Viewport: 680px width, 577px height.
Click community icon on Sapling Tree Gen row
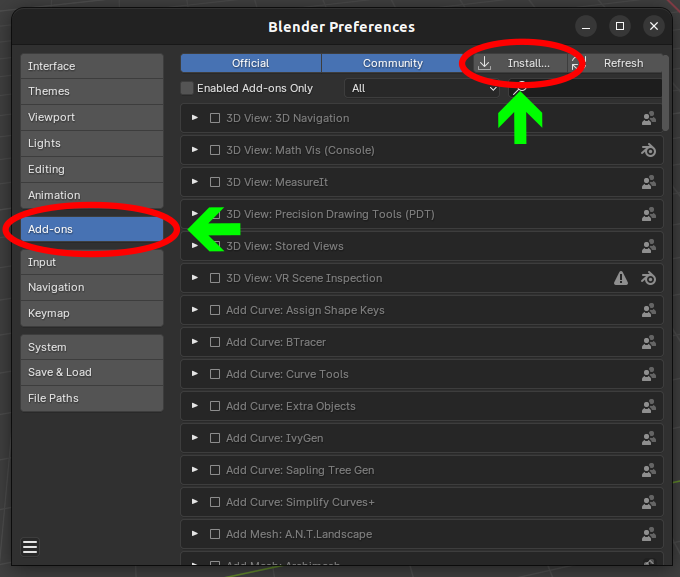(x=649, y=470)
